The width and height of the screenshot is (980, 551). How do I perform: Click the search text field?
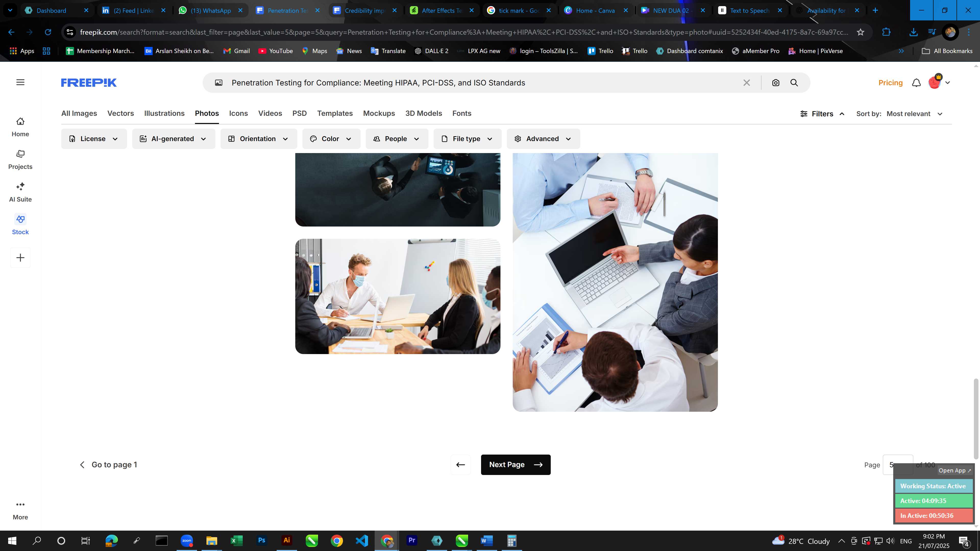point(483,82)
